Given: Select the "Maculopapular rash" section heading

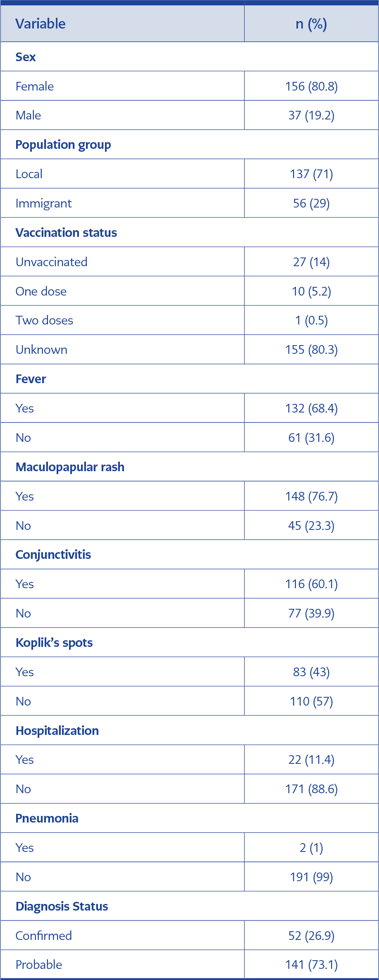Looking at the screenshot, I should [x=70, y=467].
